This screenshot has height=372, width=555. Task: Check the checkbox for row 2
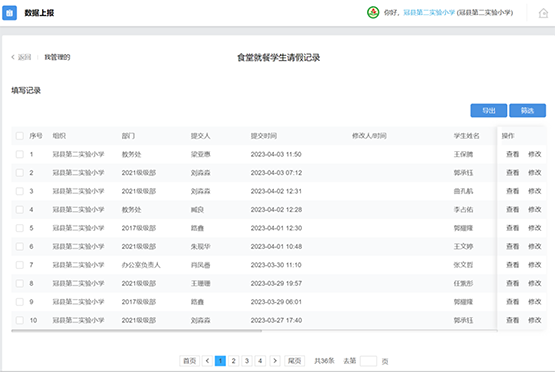20,173
